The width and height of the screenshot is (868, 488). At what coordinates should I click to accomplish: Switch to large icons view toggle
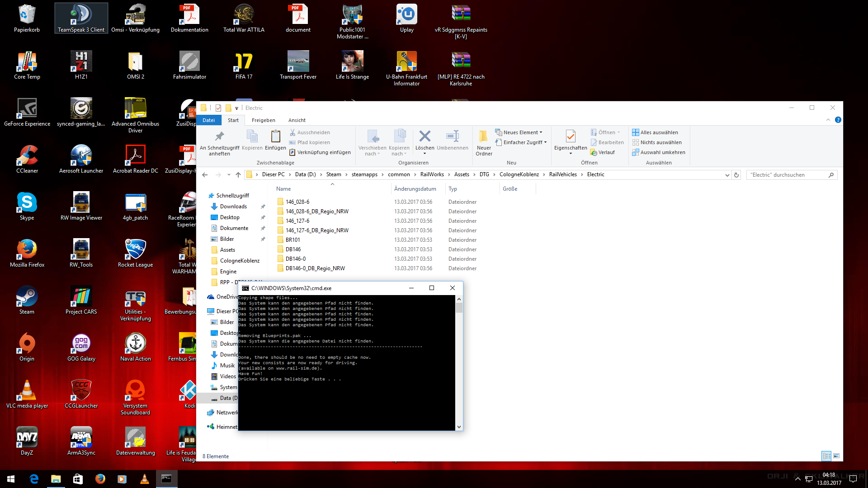836,456
